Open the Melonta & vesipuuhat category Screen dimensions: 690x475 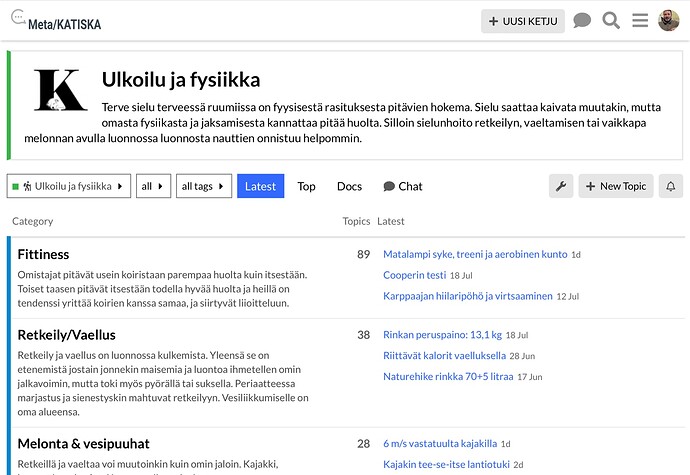coord(84,443)
